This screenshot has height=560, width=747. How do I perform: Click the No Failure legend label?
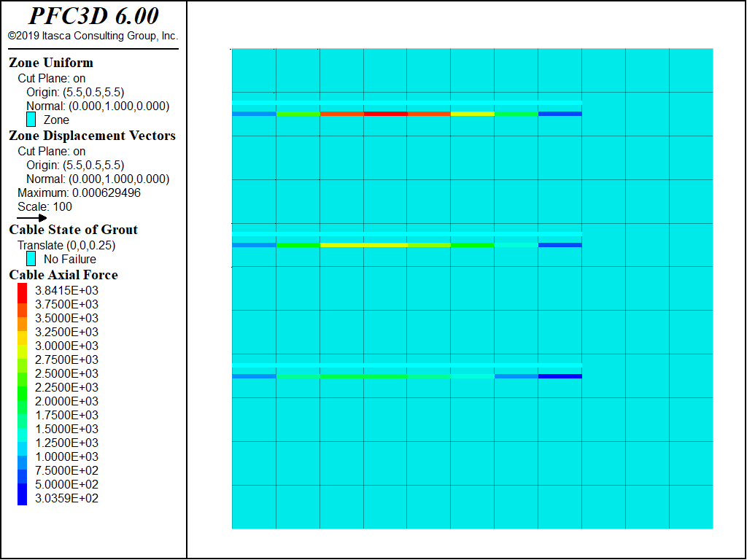tap(70, 259)
